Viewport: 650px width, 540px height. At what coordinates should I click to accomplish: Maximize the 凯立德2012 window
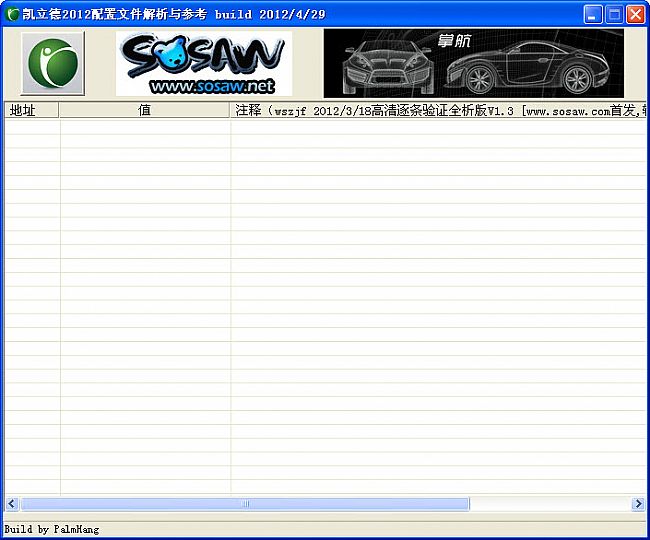point(614,15)
